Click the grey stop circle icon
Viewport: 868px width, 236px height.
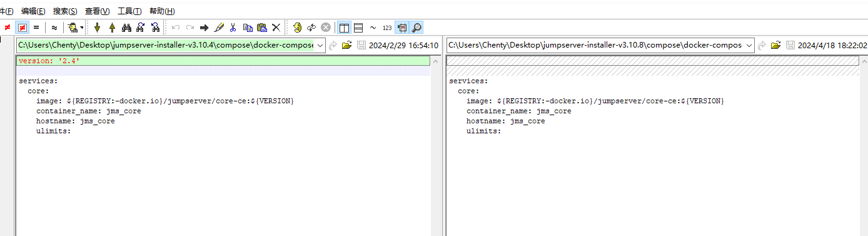tap(326, 28)
